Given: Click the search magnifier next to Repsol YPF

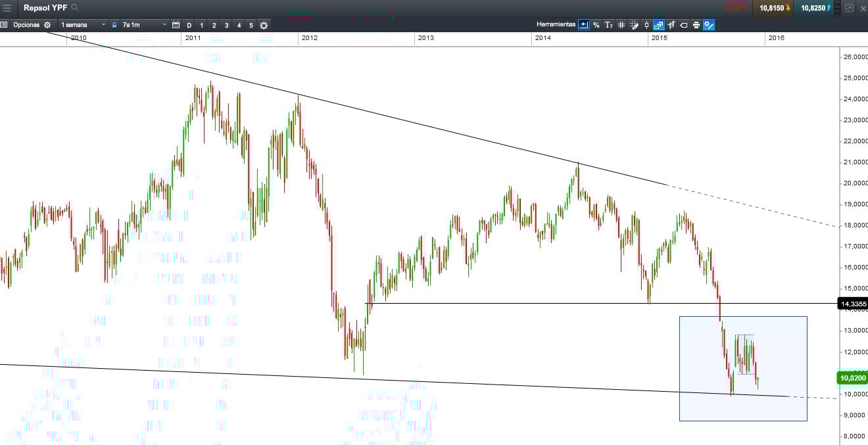Looking at the screenshot, I should (75, 8).
